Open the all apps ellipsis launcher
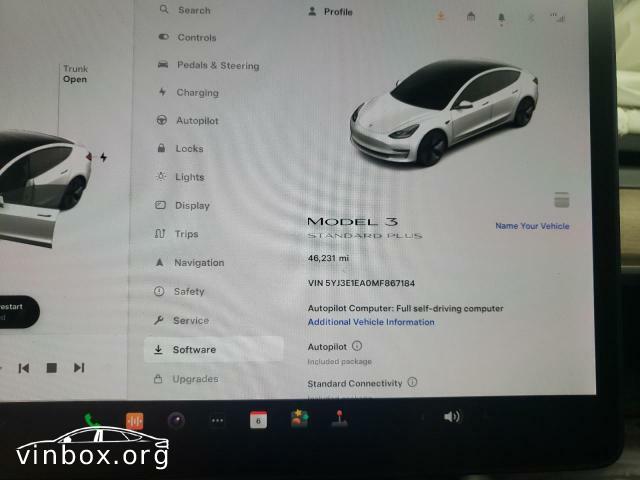 click(x=217, y=420)
